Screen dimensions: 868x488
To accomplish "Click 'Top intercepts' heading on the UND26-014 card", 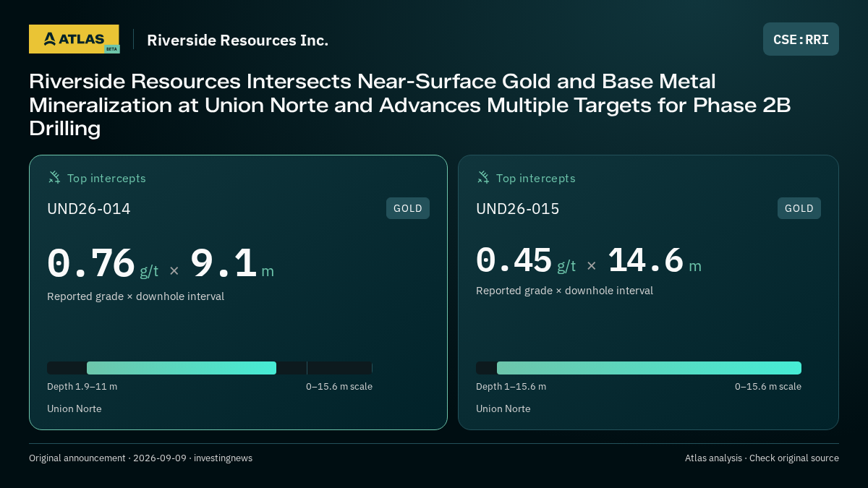I will coord(106,178).
